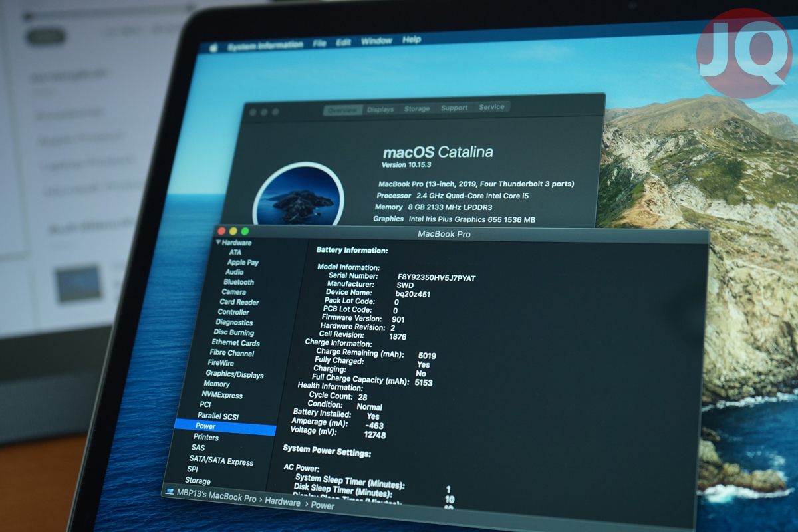
Task: Open the Window menu
Action: [376, 41]
